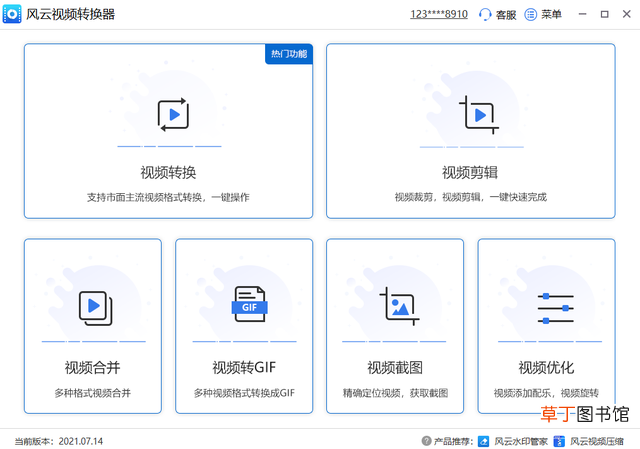Click text 视频裁剪，视频剪辑，一键快速完成
640x449 pixels.
tap(470, 198)
